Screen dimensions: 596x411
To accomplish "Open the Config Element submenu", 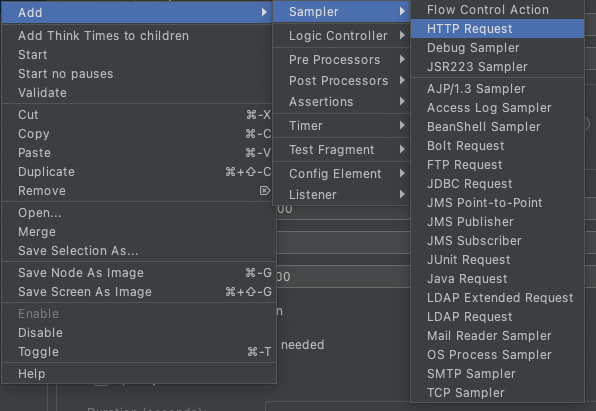I will [341, 173].
